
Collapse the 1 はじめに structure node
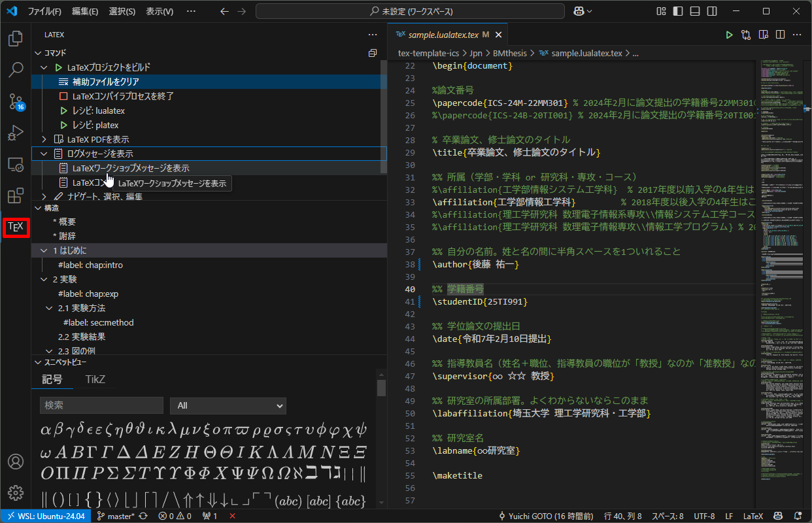point(44,250)
